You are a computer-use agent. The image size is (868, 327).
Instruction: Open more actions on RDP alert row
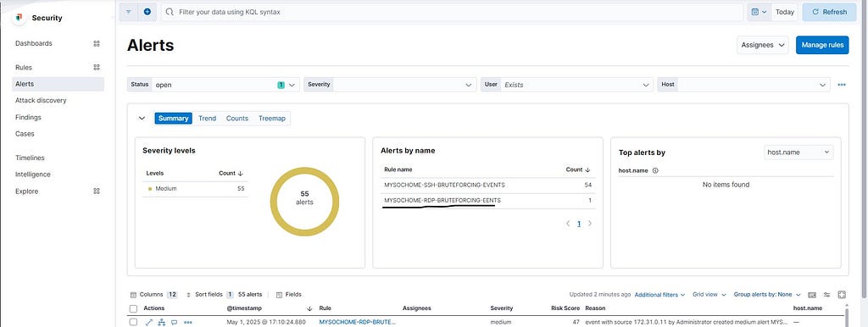point(188,322)
